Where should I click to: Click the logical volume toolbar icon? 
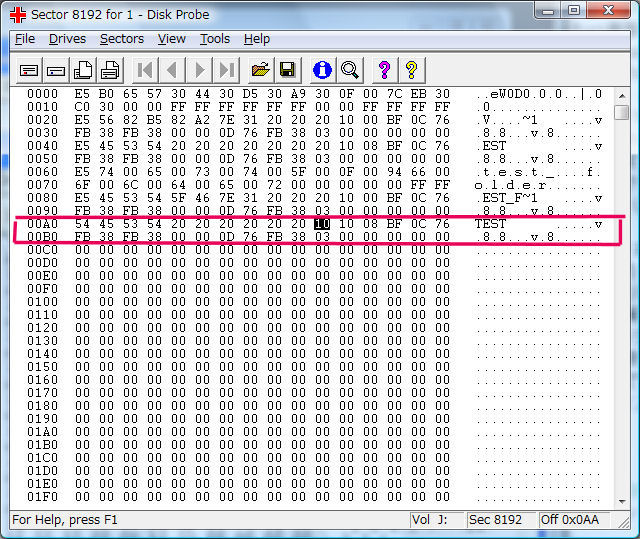point(56,71)
